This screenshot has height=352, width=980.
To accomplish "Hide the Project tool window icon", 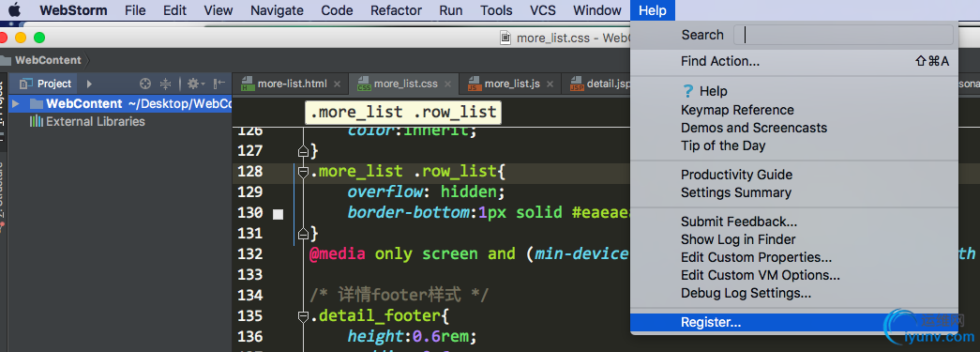I will pyautogui.click(x=219, y=84).
